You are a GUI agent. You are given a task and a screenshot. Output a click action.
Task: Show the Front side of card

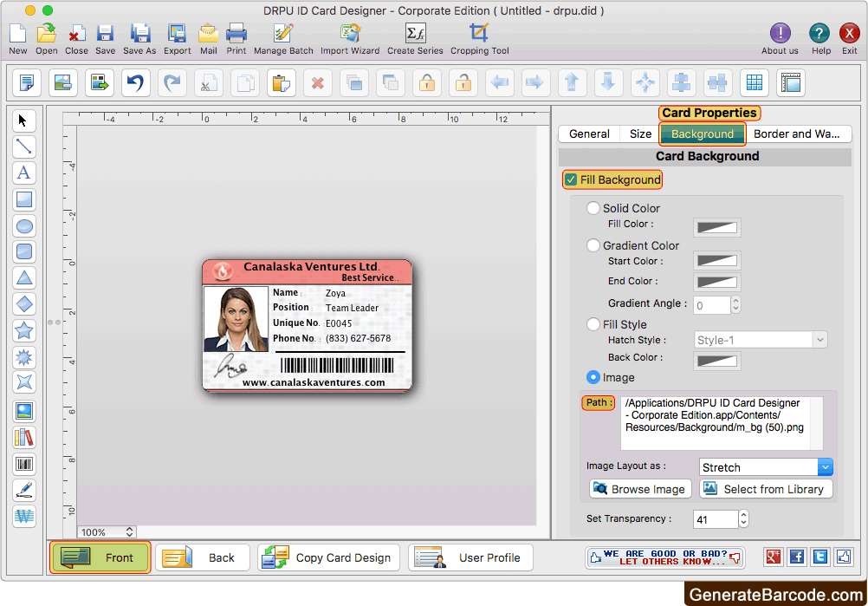click(100, 557)
